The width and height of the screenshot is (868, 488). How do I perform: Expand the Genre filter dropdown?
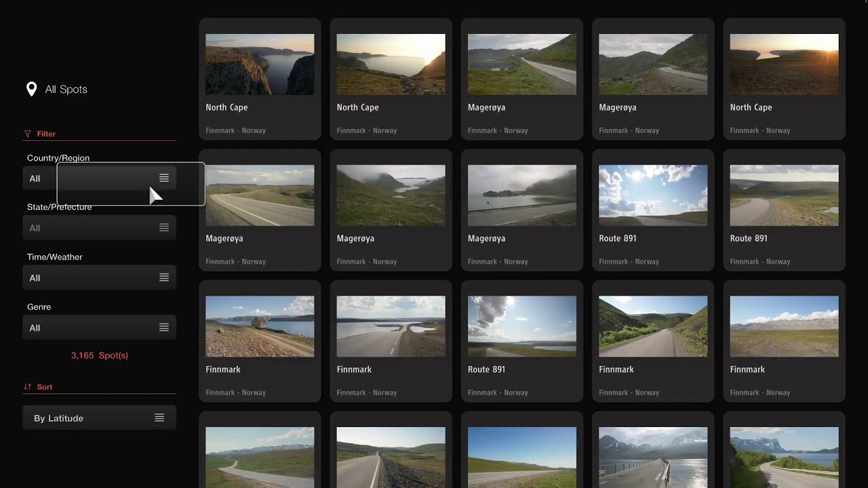[x=99, y=327]
